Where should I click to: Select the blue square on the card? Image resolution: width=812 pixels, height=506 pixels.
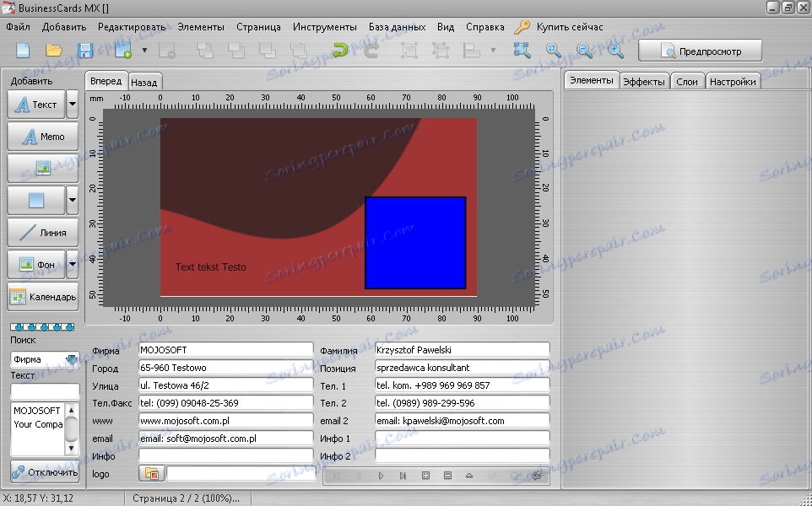415,243
